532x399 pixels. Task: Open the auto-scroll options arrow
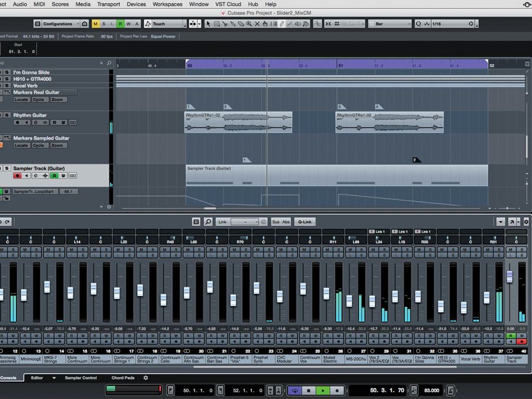[199, 24]
